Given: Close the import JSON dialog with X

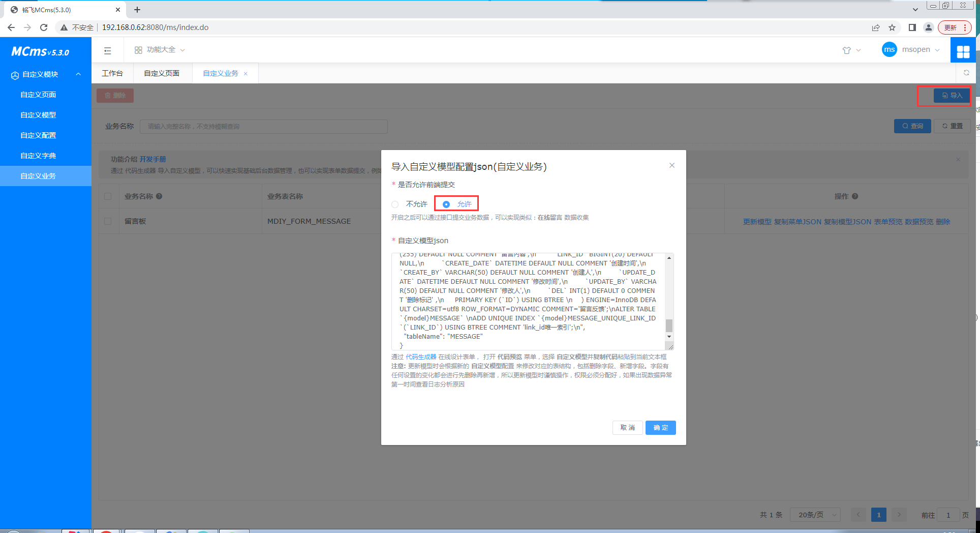Looking at the screenshot, I should pyautogui.click(x=671, y=165).
